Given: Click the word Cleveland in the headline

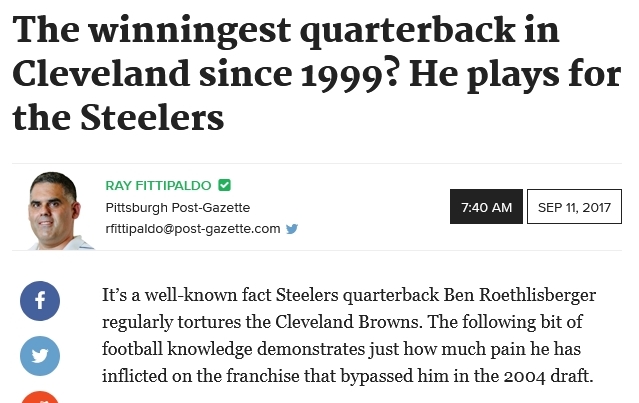Looking at the screenshot, I should coord(101,74).
